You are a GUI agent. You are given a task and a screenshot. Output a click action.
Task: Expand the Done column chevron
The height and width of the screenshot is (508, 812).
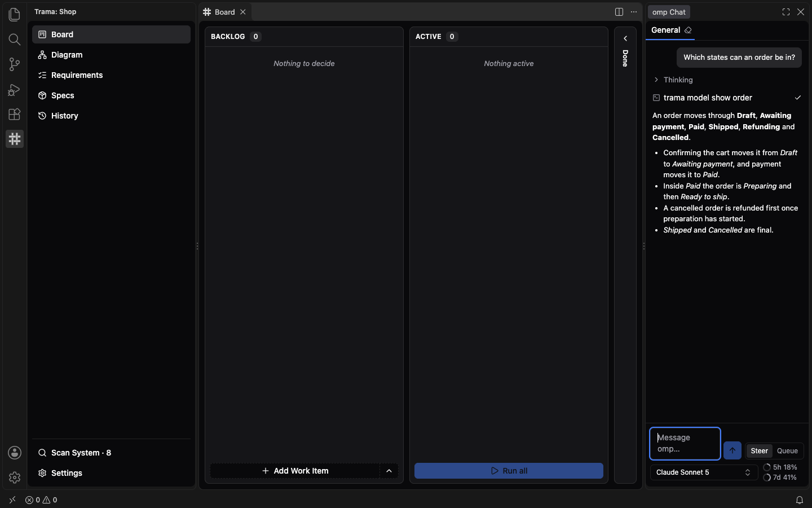(x=625, y=38)
